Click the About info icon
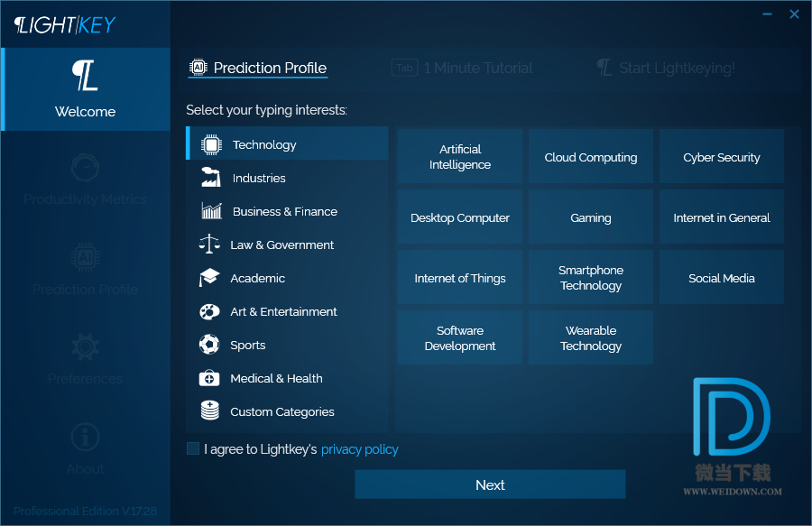 click(85, 438)
